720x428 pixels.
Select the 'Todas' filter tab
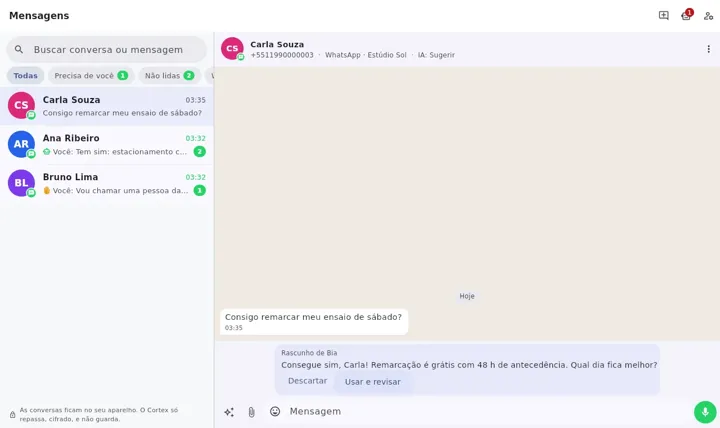click(x=25, y=76)
